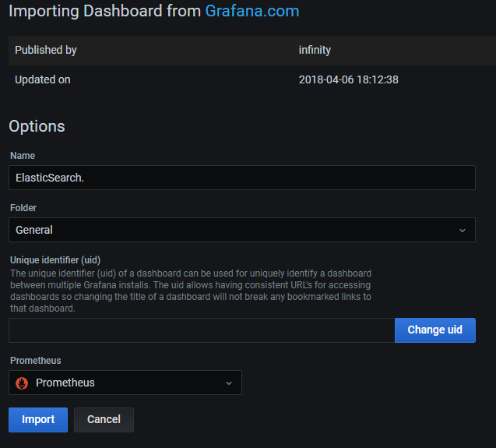Open the Prometheus data source dropdown
The width and height of the screenshot is (496, 448).
pyautogui.click(x=125, y=383)
